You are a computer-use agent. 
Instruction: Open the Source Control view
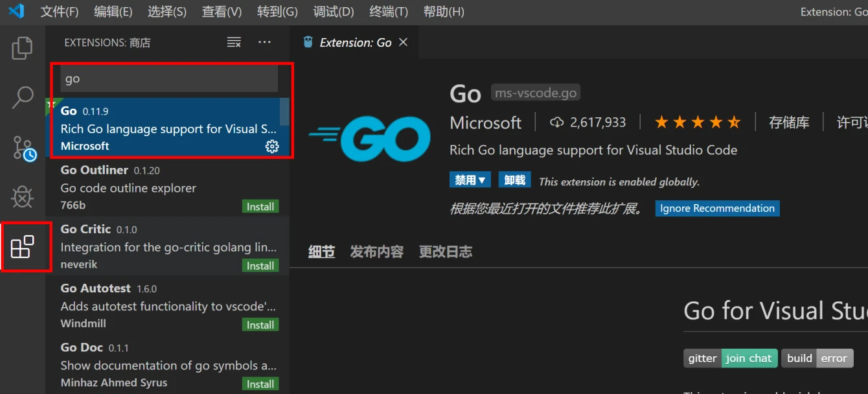pos(23,148)
